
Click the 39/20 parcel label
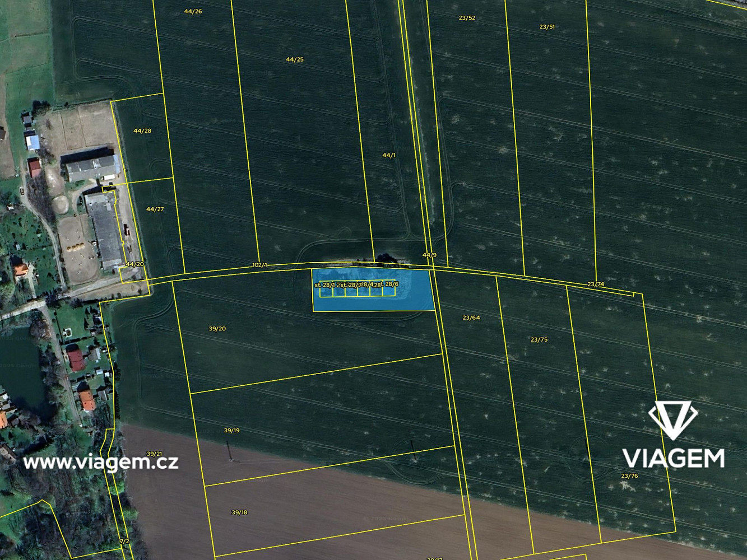tap(217, 329)
